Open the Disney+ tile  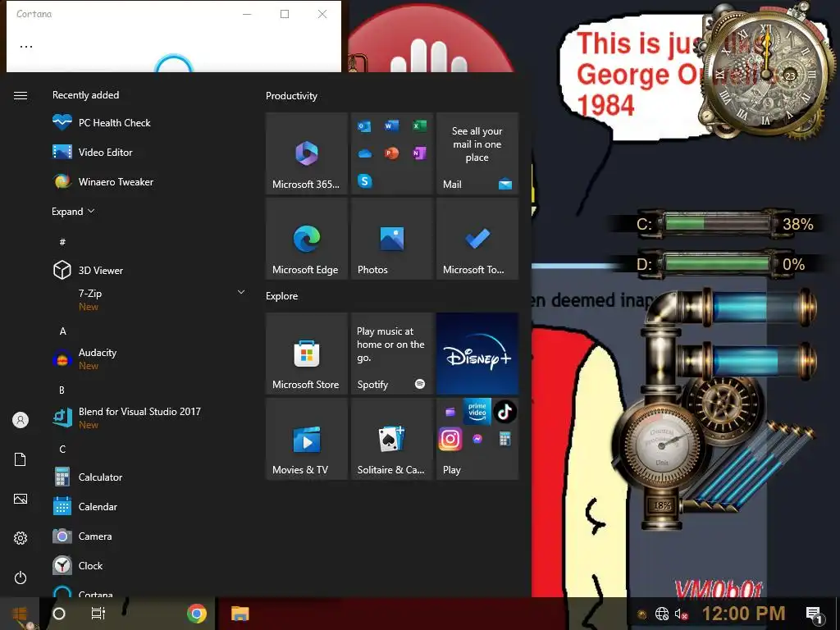(x=477, y=354)
